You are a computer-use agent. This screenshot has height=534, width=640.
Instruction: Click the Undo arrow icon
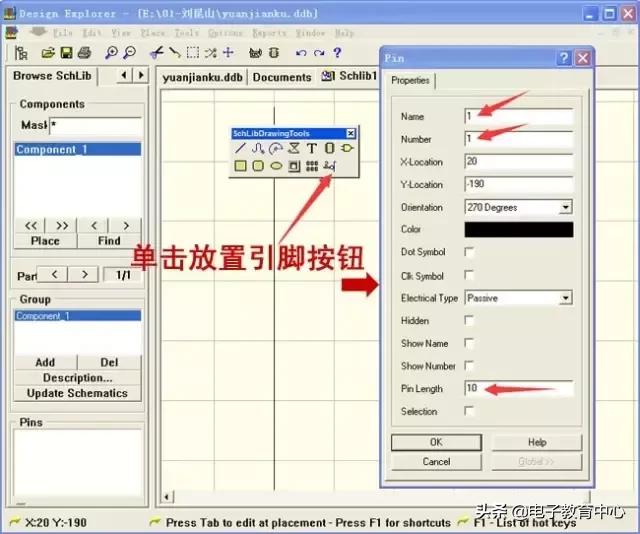[x=301, y=53]
